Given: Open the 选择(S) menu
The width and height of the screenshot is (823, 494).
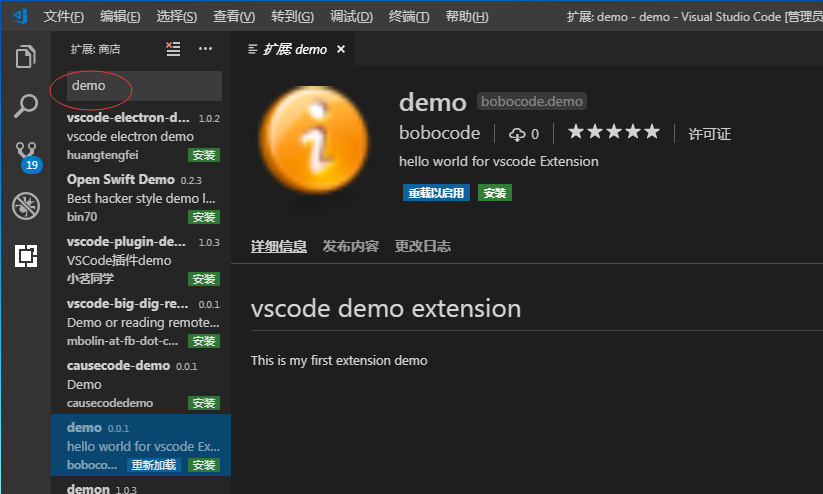Looking at the screenshot, I should coord(176,16).
